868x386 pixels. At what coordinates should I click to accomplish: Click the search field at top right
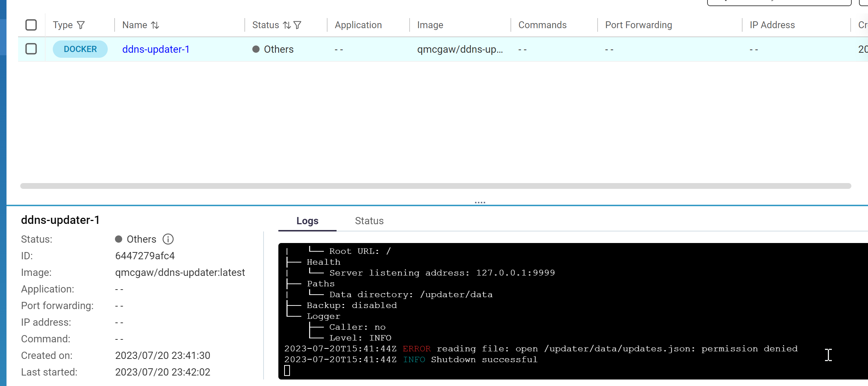pyautogui.click(x=777, y=2)
